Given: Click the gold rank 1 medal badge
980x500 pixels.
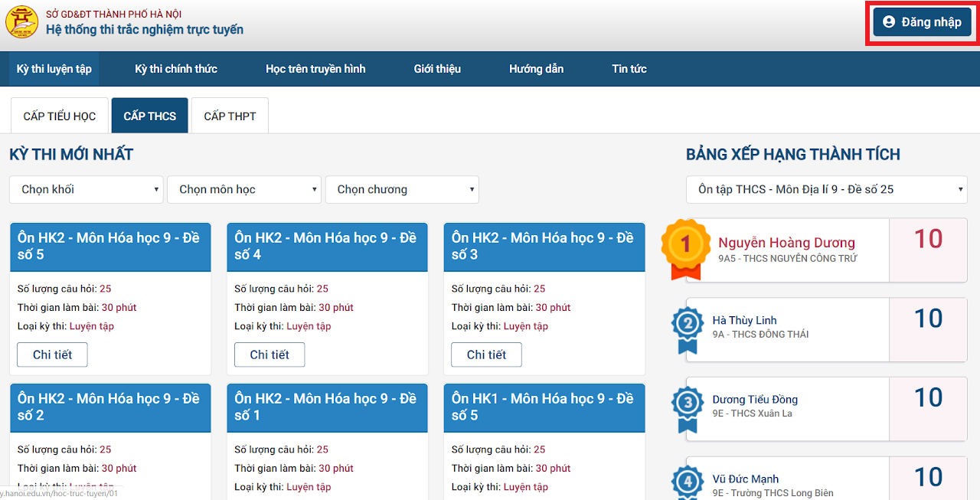Looking at the screenshot, I should (x=685, y=248).
